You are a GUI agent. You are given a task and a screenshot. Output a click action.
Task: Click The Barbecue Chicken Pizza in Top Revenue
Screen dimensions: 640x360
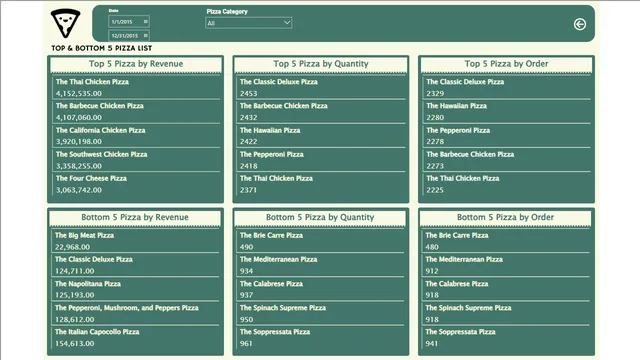[100, 106]
